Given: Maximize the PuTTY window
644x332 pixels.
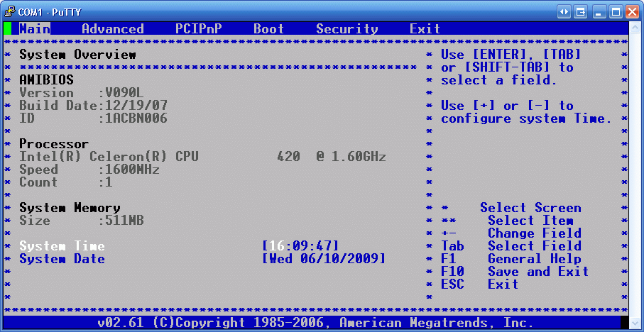Looking at the screenshot, I should pos(616,12).
